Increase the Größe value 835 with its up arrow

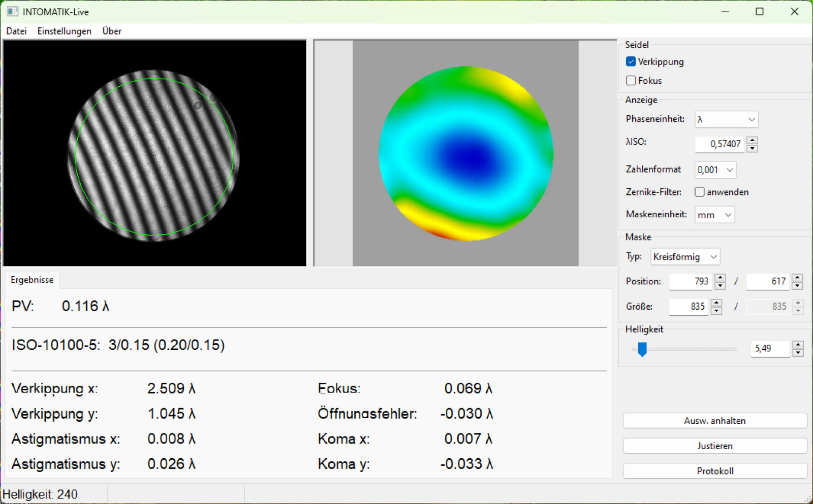[716, 302]
